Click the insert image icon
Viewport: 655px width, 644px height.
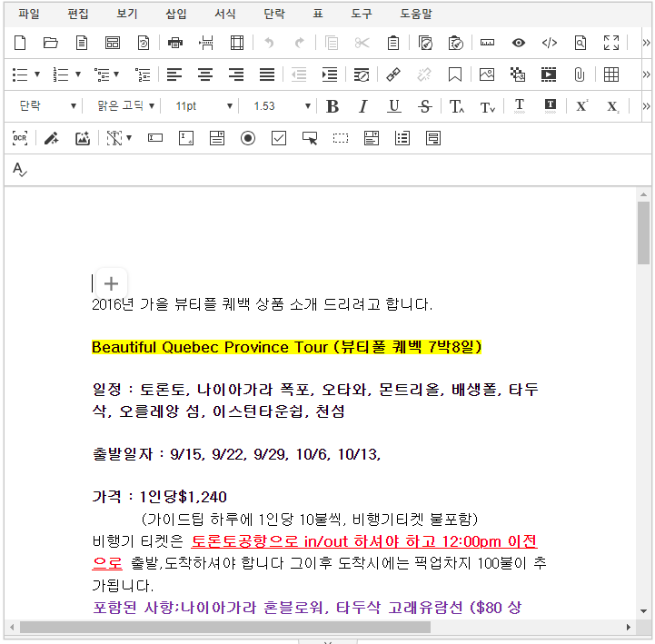[487, 74]
